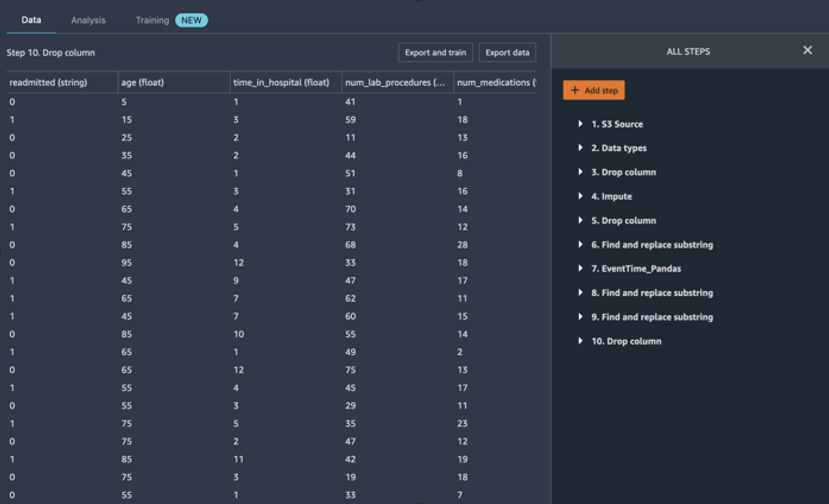Image resolution: width=829 pixels, height=504 pixels.
Task: Expand step 8 Find and replace substring
Action: 580,293
